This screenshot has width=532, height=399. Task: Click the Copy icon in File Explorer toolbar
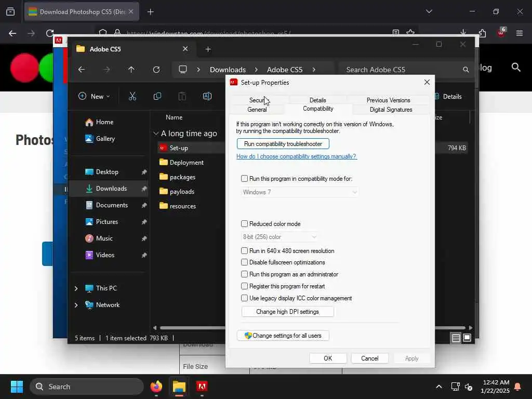(x=157, y=96)
